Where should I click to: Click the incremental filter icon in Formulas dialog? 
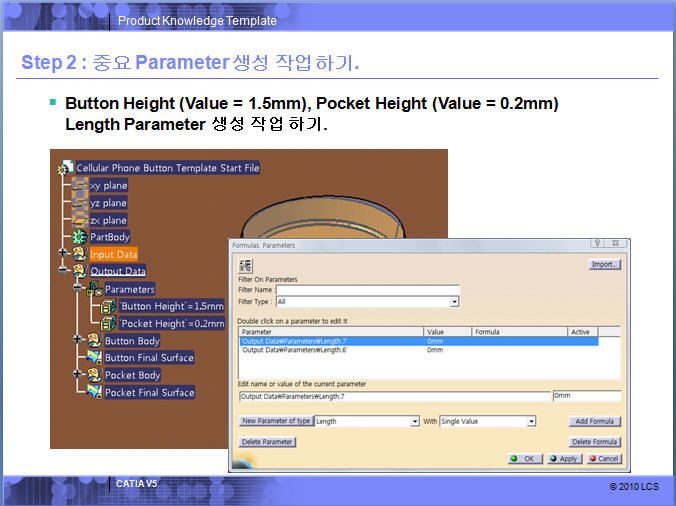(x=245, y=266)
